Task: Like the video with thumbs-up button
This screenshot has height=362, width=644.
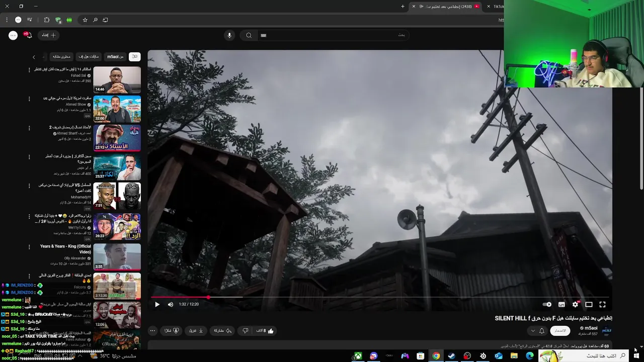Action: pyautogui.click(x=266, y=331)
